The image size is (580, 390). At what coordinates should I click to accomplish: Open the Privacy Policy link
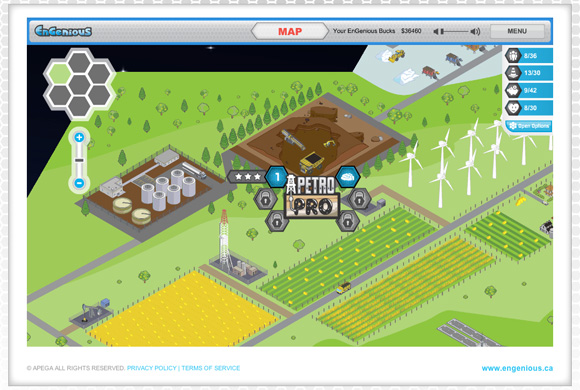pyautogui.click(x=152, y=368)
